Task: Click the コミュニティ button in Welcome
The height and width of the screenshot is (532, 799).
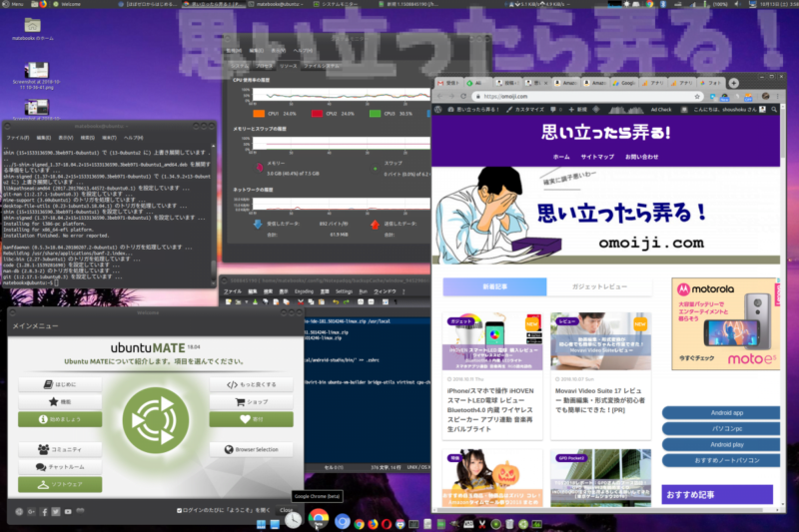Action: pos(60,449)
